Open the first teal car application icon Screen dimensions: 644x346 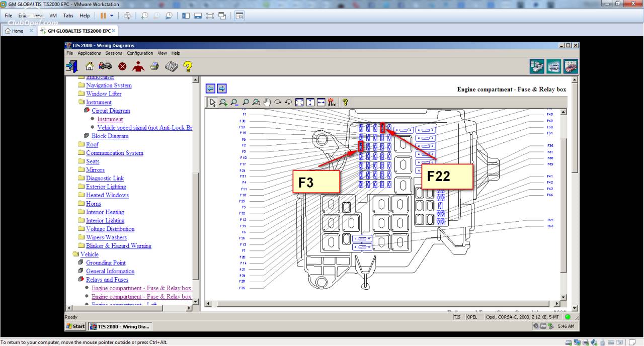tap(537, 66)
